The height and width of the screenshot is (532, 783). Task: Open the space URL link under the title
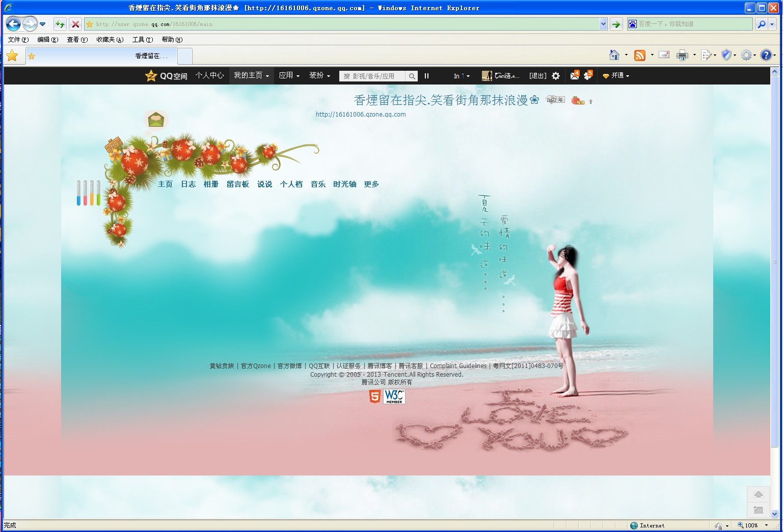[x=361, y=115]
